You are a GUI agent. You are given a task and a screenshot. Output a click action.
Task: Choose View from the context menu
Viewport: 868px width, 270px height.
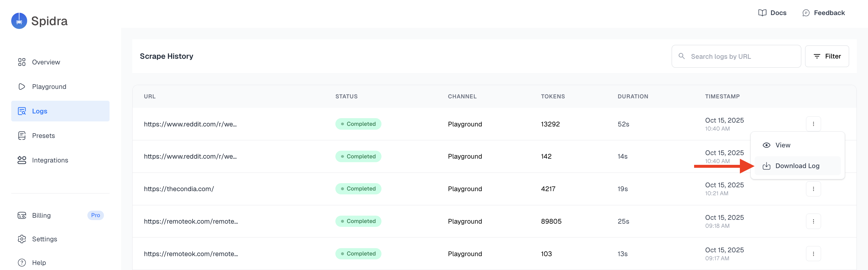[x=797, y=145]
